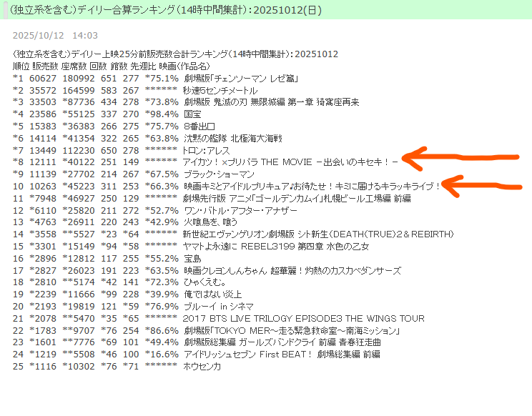Select title 秒速5センチメートル
The width and height of the screenshot is (532, 416).
220,91
